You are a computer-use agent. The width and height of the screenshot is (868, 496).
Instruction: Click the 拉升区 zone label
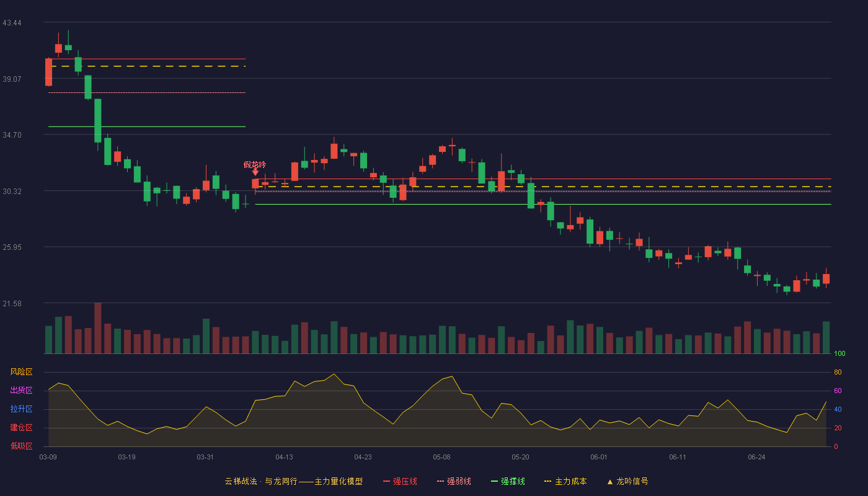[21, 409]
